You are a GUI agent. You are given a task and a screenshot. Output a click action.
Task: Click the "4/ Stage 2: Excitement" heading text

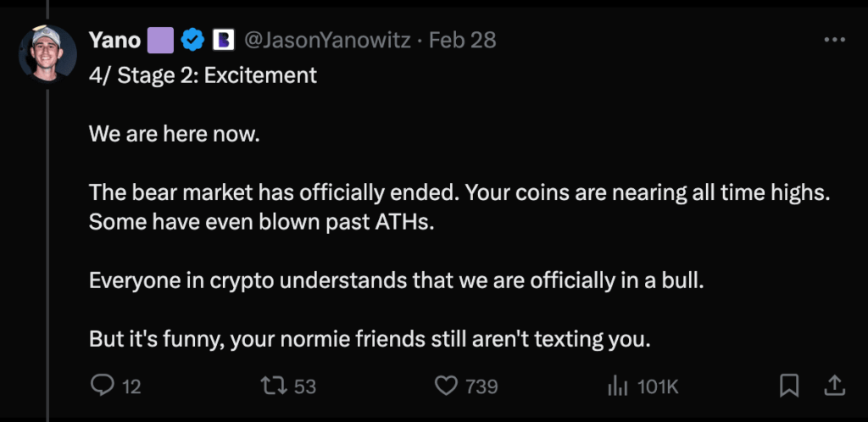coord(203,75)
